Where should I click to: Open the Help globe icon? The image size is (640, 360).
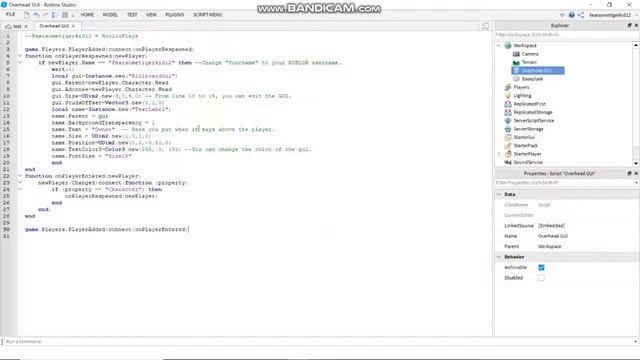tap(571, 15)
